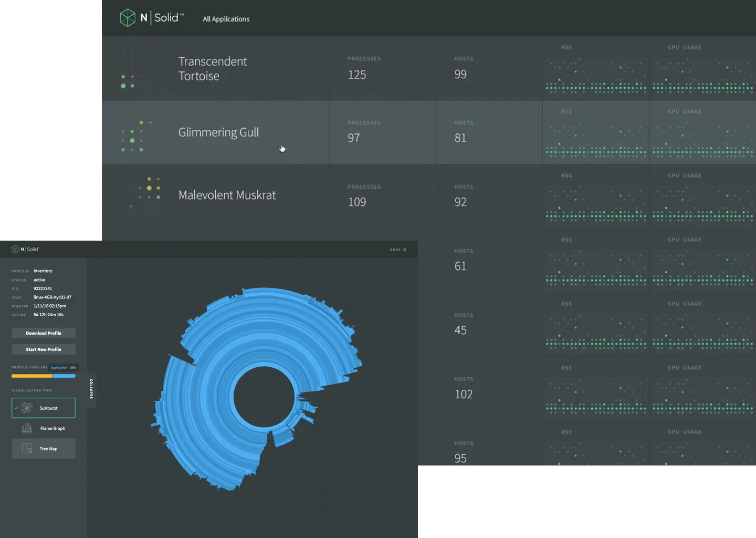Click the Start New Profile button
756x538 pixels.
click(43, 349)
